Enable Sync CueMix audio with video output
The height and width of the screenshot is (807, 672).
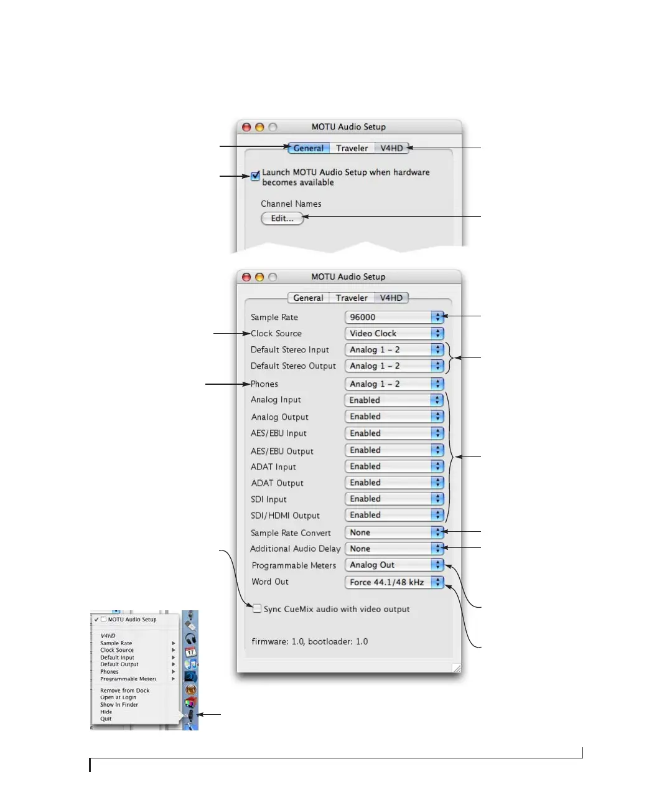point(256,608)
